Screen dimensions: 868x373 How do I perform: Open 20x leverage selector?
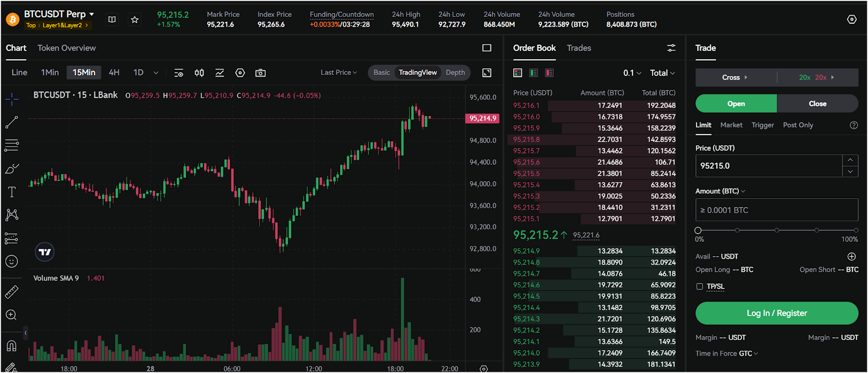[x=817, y=78]
